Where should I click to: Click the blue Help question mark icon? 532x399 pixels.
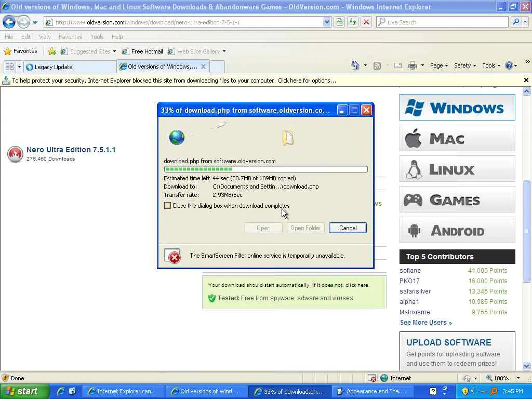[509, 65]
